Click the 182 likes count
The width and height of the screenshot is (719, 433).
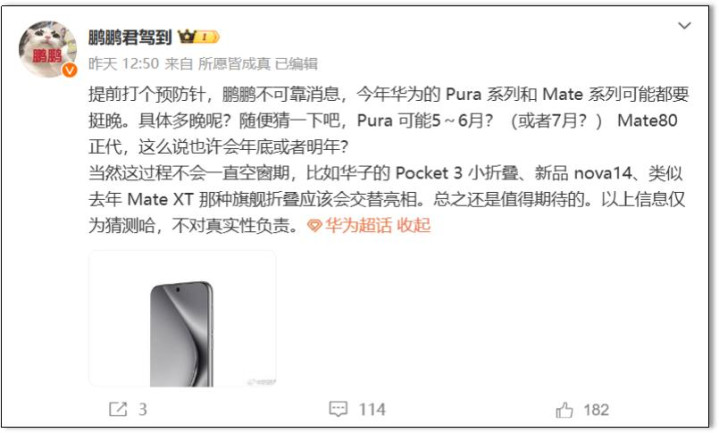pos(596,410)
